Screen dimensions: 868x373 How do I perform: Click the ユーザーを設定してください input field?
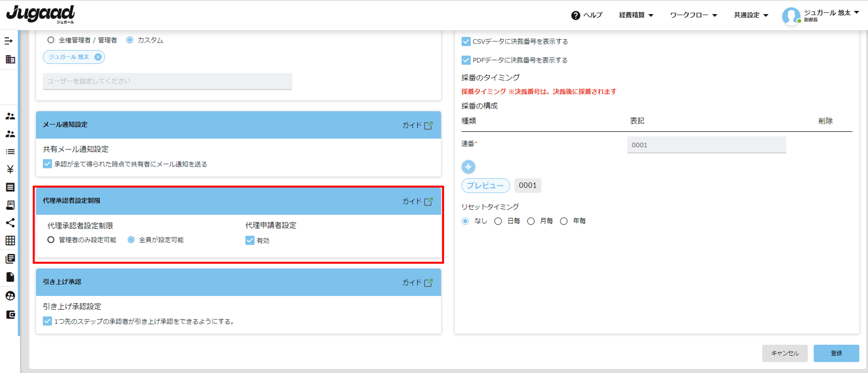point(167,81)
